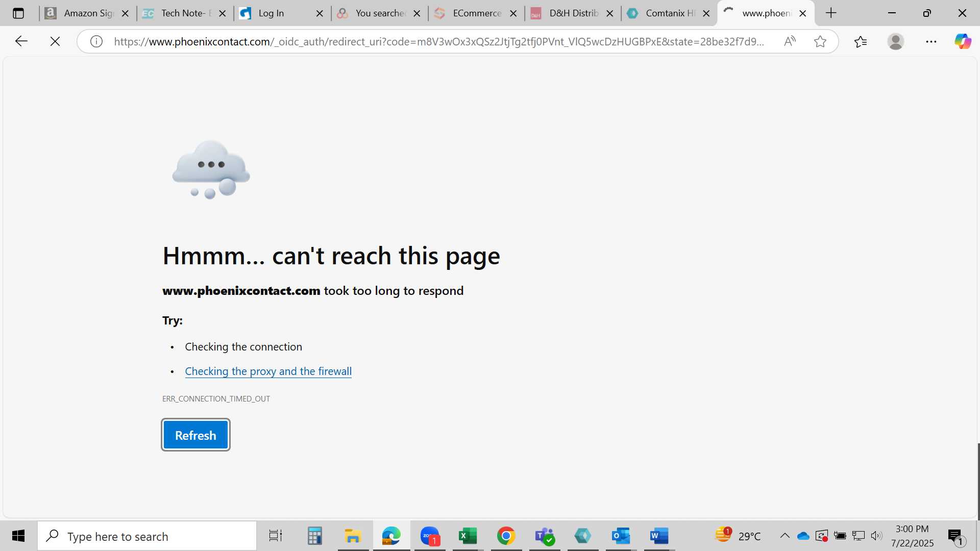Open the Copilot sidebar

[x=963, y=41]
